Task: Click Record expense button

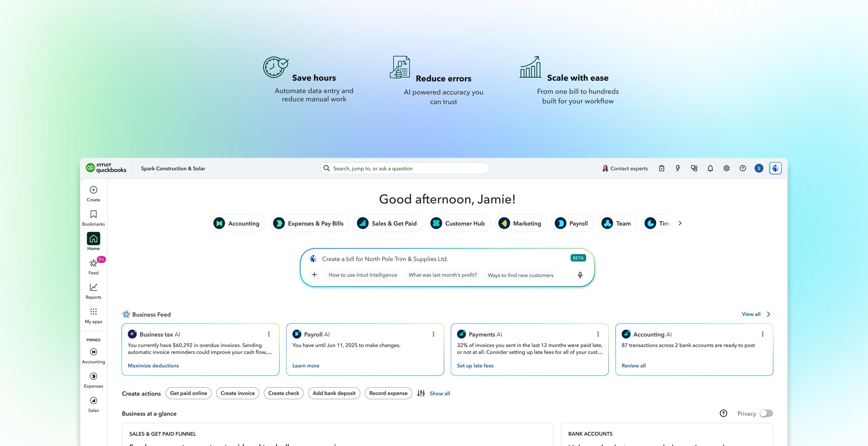Action: click(x=388, y=393)
